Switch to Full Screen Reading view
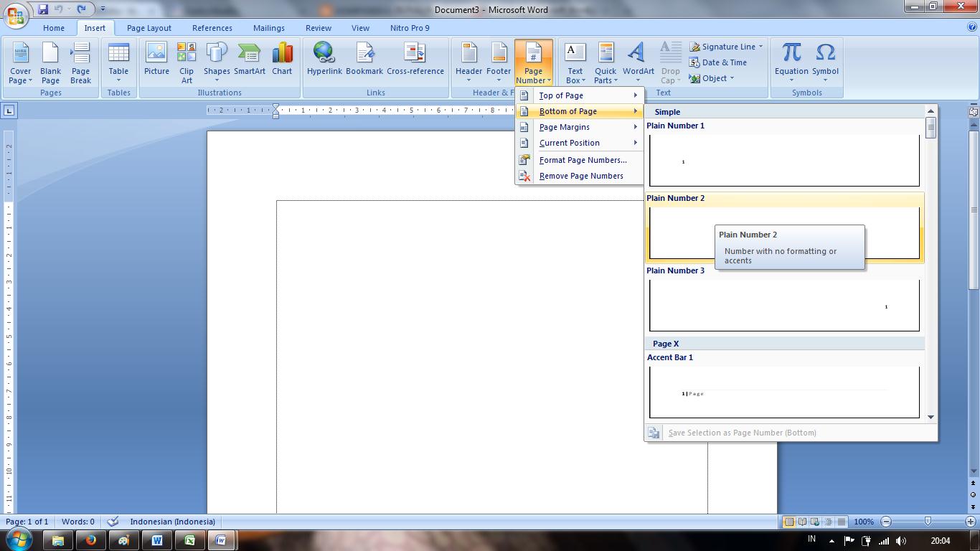 click(x=802, y=522)
